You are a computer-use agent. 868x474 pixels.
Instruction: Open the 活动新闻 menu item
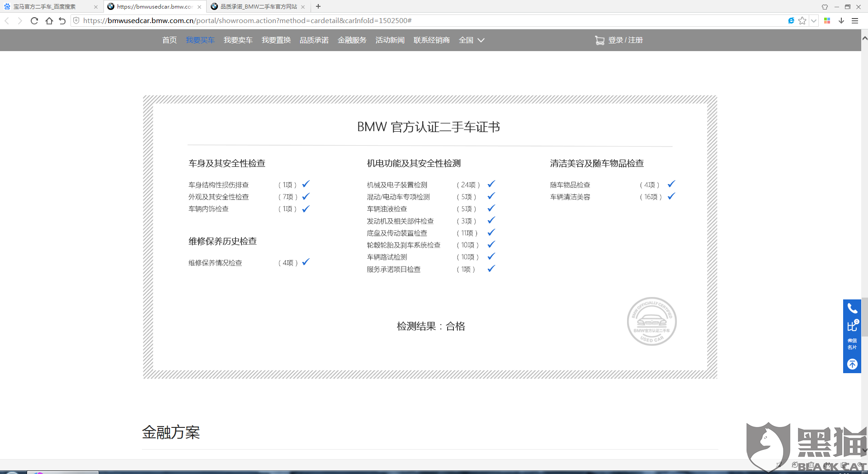390,40
